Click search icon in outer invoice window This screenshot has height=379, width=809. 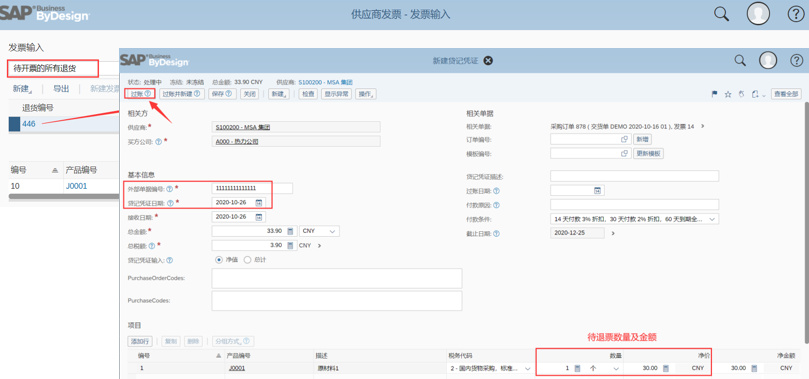pyautogui.click(x=721, y=14)
